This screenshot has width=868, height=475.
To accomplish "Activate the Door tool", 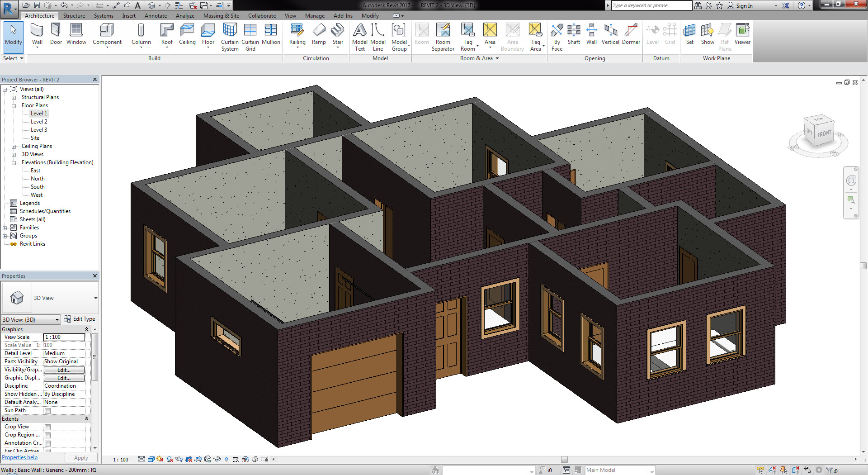I will coord(56,34).
